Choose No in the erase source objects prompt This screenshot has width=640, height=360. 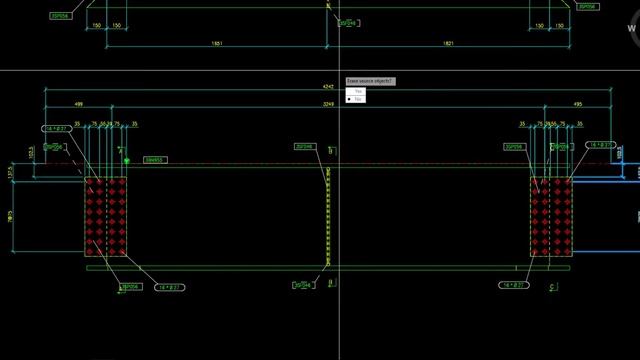[356, 99]
